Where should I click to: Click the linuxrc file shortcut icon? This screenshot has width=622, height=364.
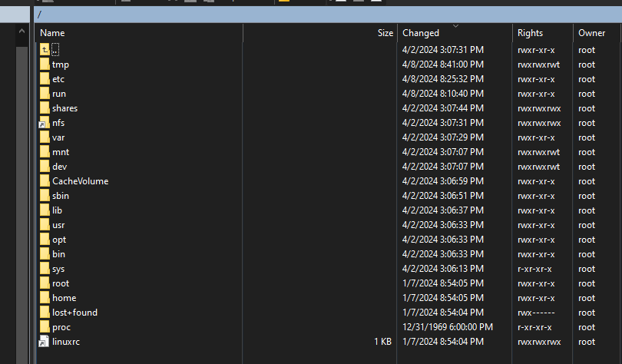[x=44, y=342]
